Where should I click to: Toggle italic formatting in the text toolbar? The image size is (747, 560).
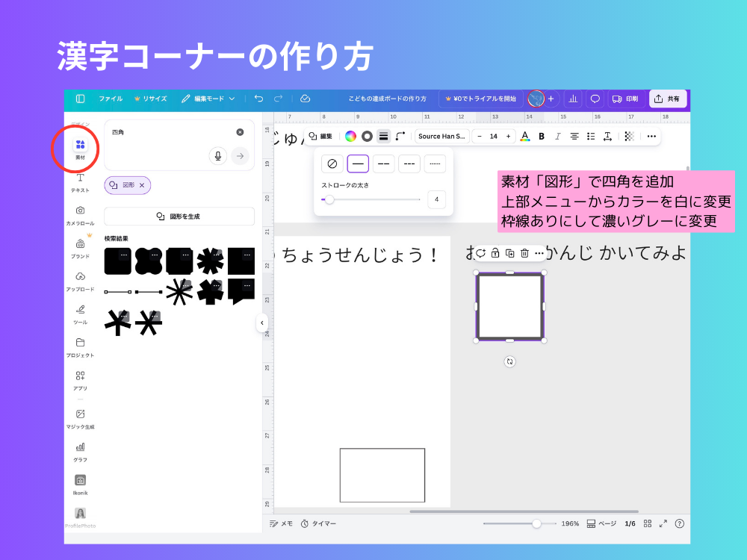[x=558, y=136]
